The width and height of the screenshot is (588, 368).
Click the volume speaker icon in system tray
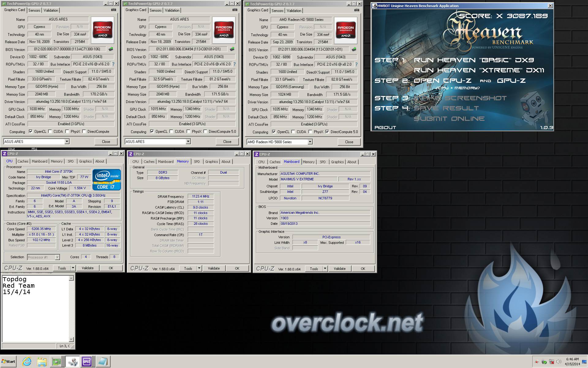(x=559, y=362)
